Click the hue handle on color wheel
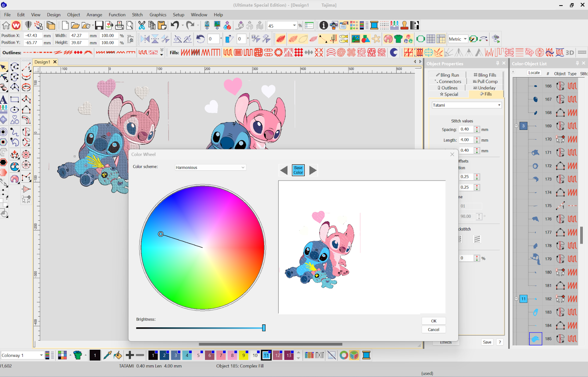Image resolution: width=588 pixels, height=377 pixels. tap(161, 234)
